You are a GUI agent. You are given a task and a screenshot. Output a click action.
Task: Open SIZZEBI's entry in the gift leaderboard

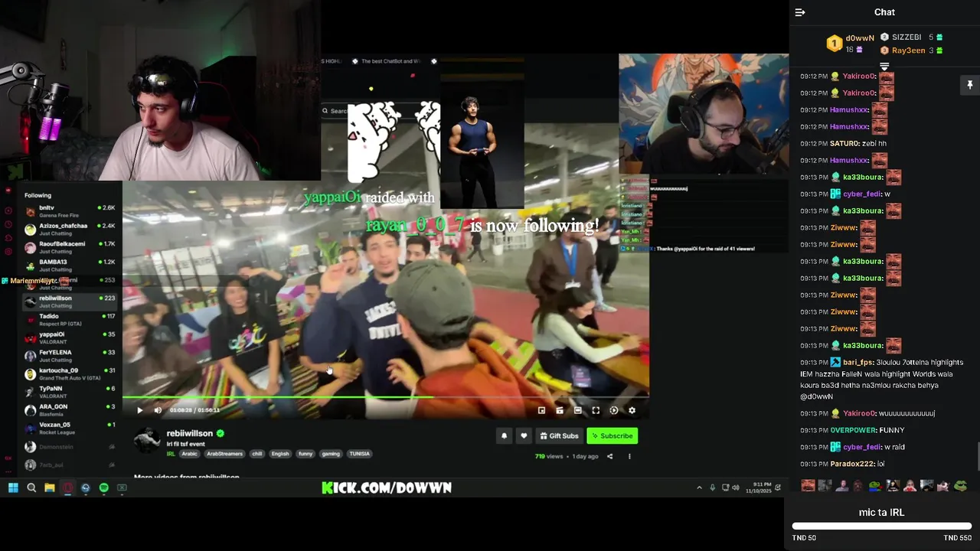pos(911,37)
